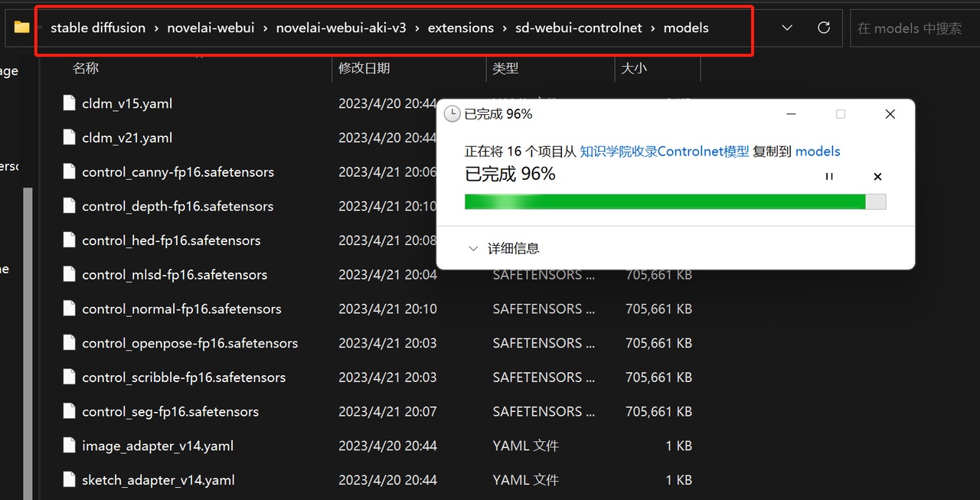
Task: Select the control_seg-fp16.safetensors file icon
Action: (70, 411)
